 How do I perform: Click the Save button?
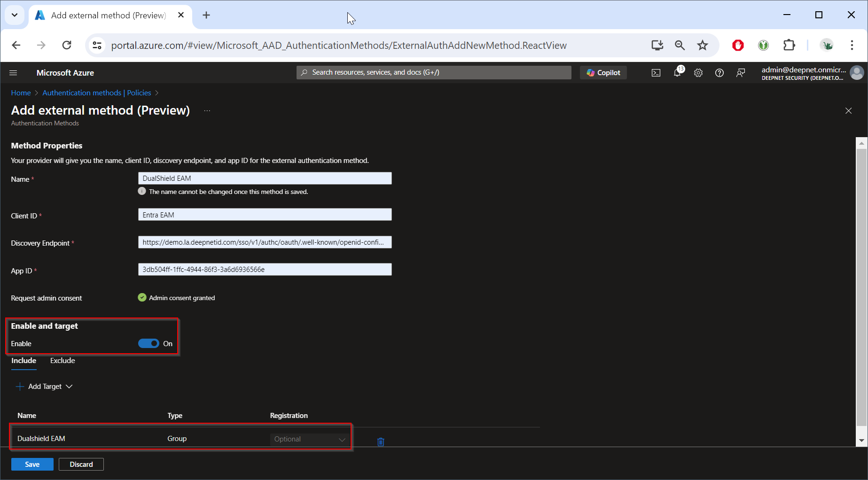pos(32,464)
